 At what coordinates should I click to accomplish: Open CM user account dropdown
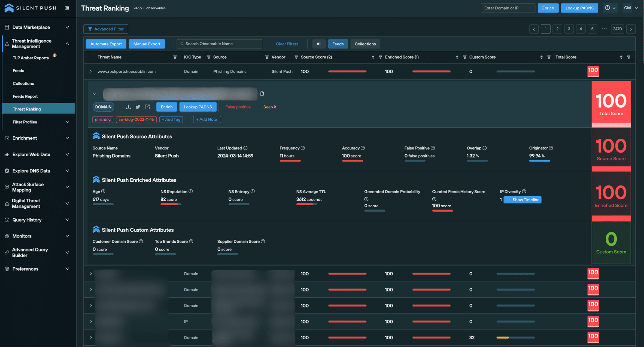tap(631, 8)
